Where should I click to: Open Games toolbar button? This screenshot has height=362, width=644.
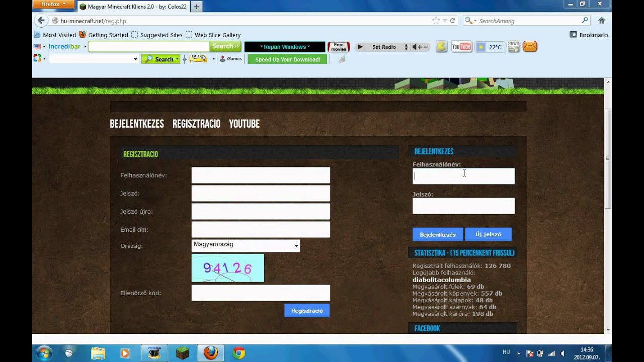click(231, 59)
